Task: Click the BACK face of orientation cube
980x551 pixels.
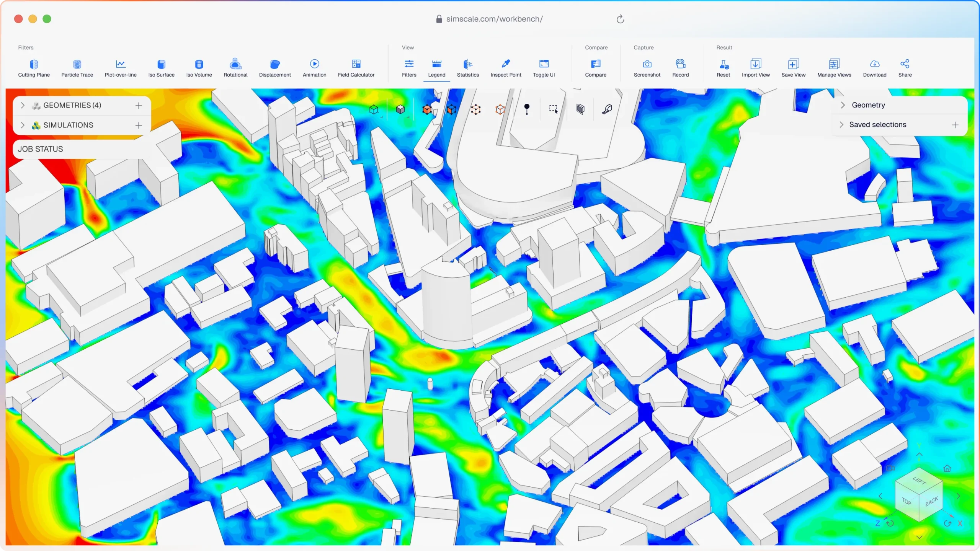Action: 931,501
